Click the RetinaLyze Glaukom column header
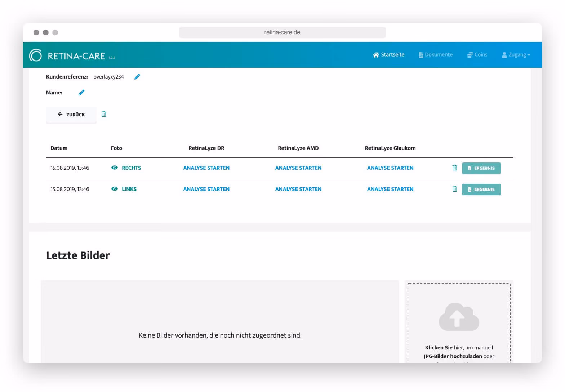This screenshot has width=565, height=392. 390,148
